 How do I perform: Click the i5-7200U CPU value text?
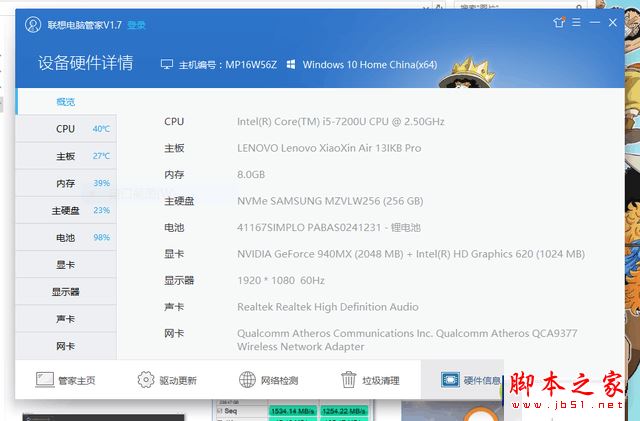(340, 122)
